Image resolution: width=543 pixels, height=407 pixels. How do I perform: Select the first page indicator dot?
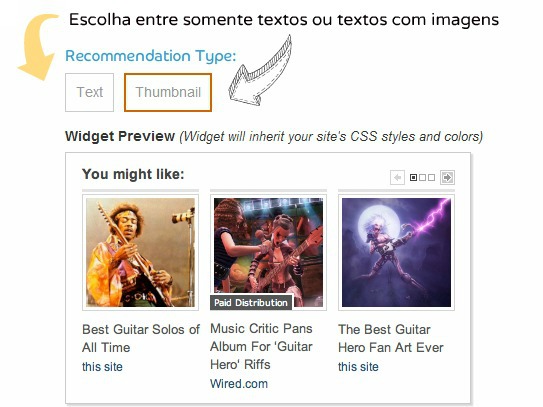point(413,178)
